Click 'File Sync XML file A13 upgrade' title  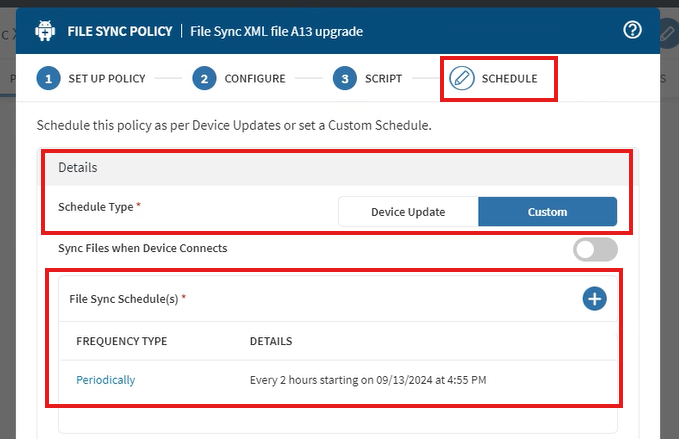277,32
